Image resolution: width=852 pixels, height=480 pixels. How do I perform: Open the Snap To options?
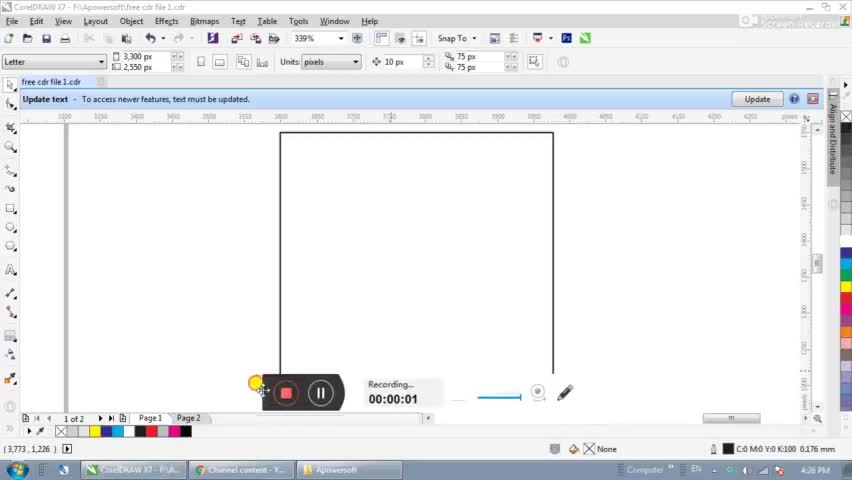pyautogui.click(x=456, y=38)
